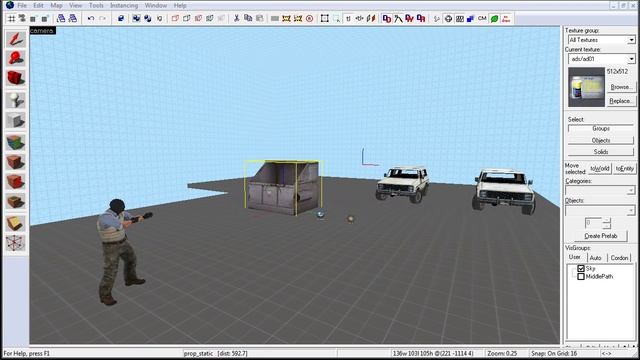This screenshot has width=640, height=360.
Task: Click the Redo arrow icon
Action: point(102,18)
